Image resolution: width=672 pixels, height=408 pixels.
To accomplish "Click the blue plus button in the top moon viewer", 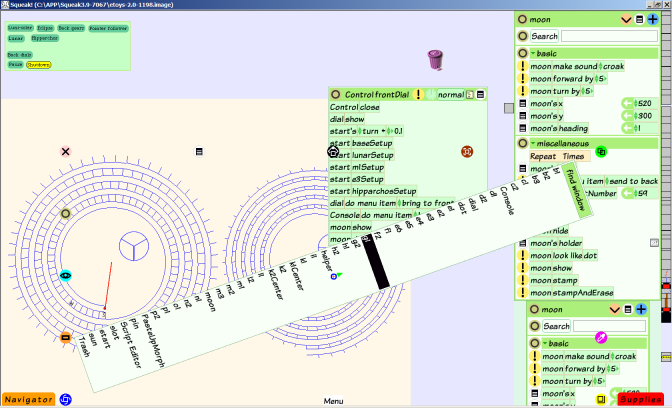I will [x=652, y=19].
